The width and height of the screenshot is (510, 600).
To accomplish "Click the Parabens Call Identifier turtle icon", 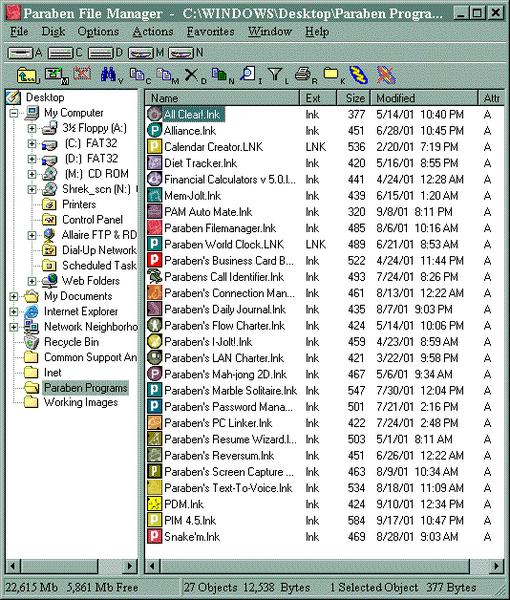I will [154, 277].
